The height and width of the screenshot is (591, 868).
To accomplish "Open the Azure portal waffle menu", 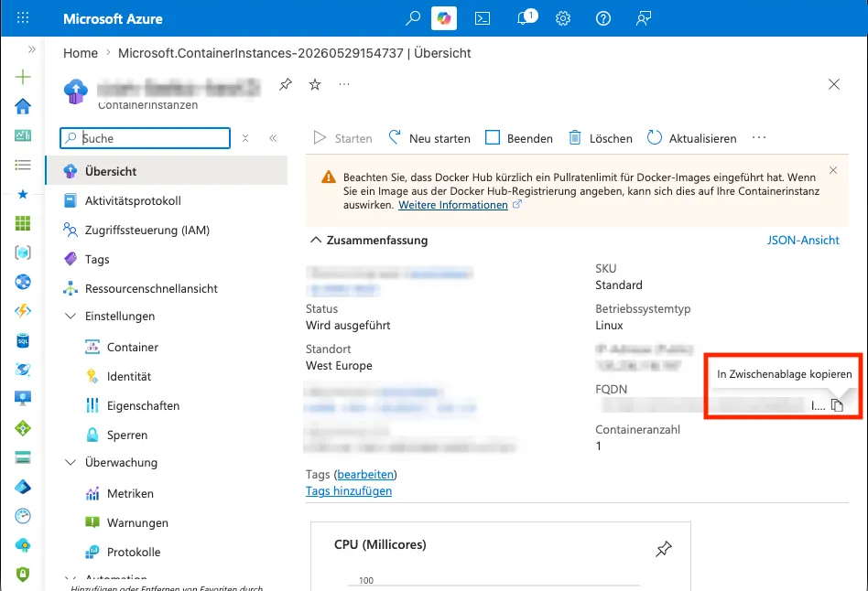I will [x=23, y=18].
